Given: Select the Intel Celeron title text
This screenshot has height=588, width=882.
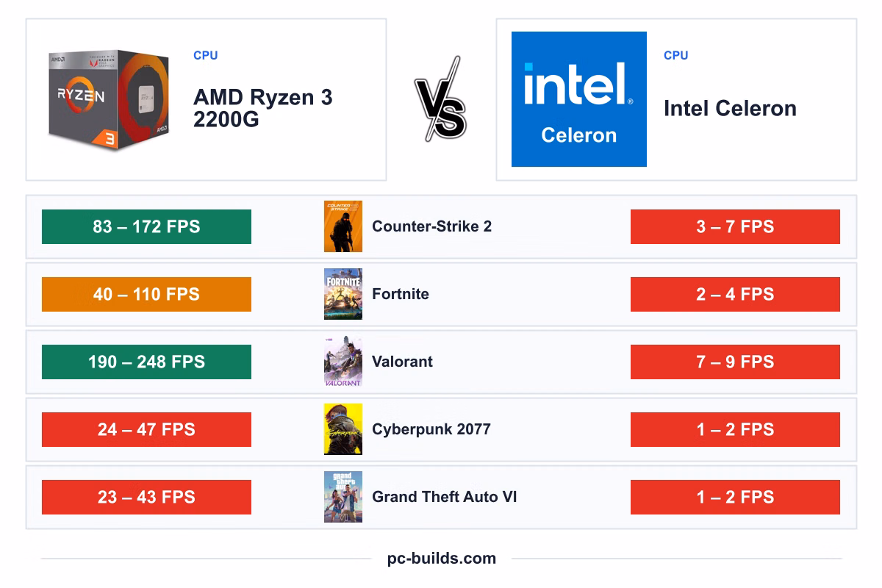Looking at the screenshot, I should coord(730,109).
